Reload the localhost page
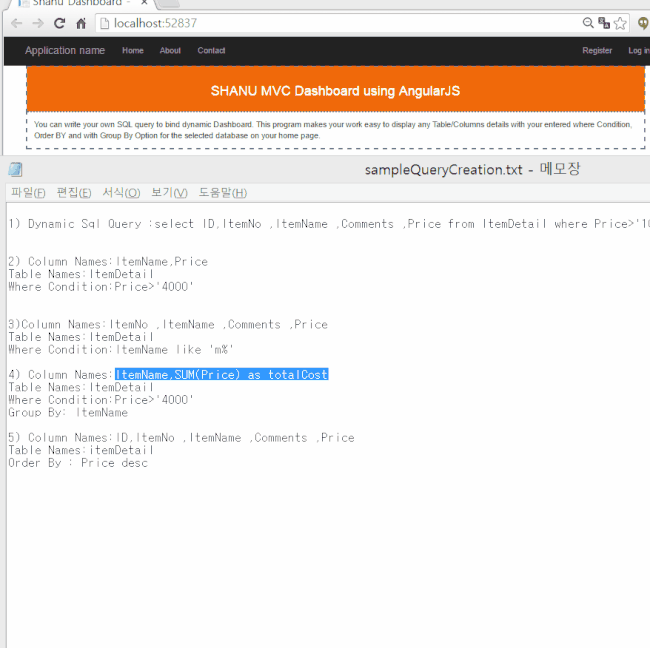 click(x=60, y=23)
